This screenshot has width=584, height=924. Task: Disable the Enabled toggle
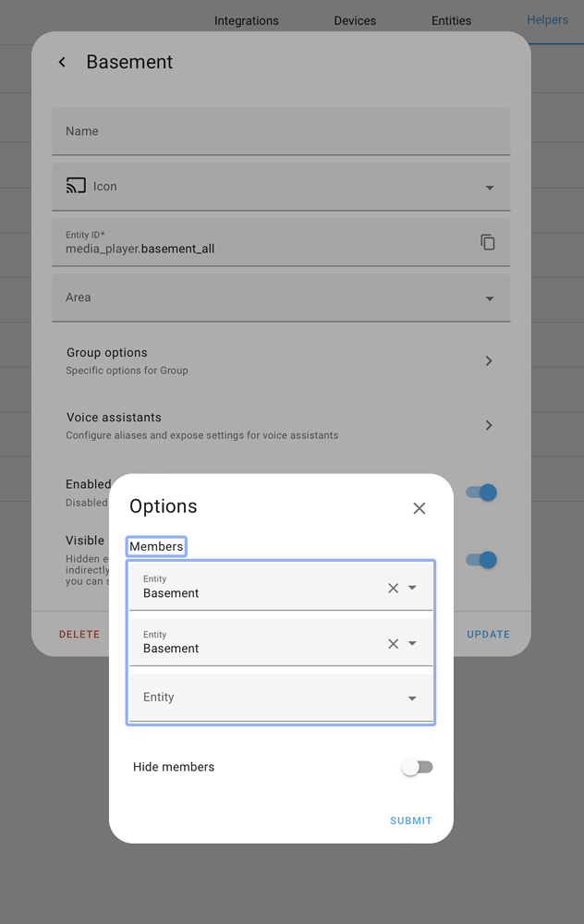coord(481,492)
